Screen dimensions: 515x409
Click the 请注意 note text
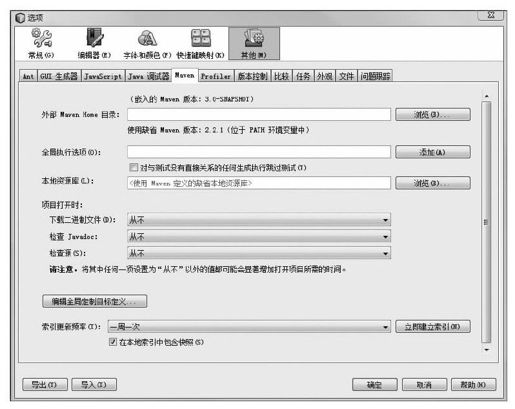pyautogui.click(x=197, y=269)
